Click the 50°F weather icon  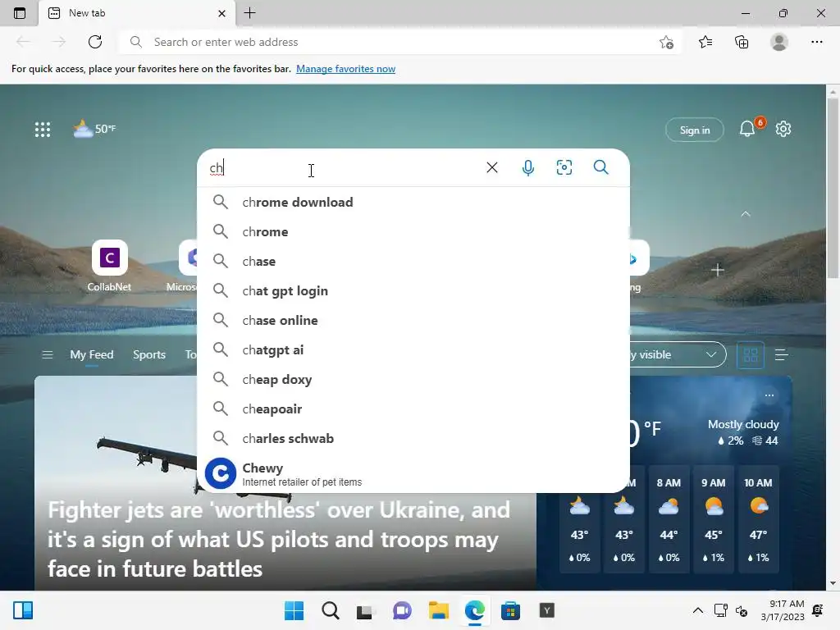[x=83, y=129]
